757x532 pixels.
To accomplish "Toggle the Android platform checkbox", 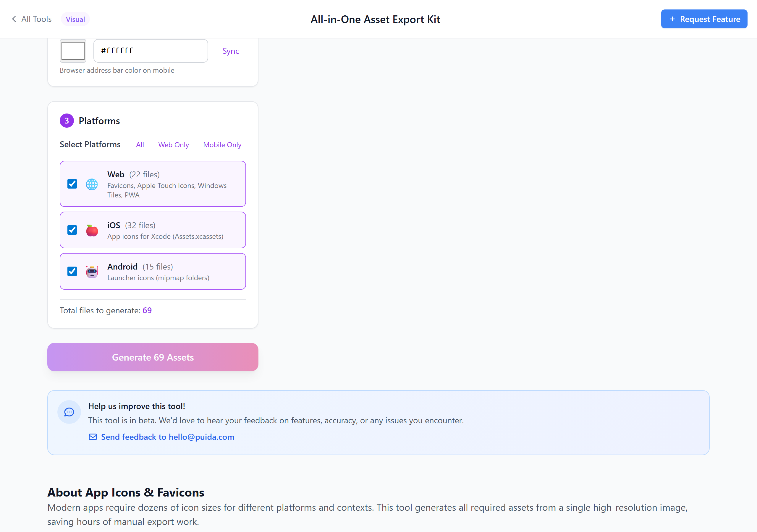I will point(72,271).
